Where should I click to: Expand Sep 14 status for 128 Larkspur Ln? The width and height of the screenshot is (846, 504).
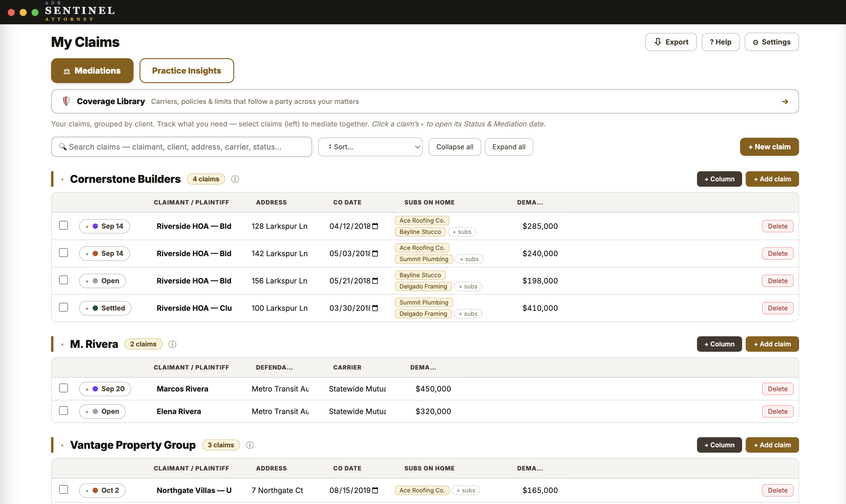pos(104,226)
